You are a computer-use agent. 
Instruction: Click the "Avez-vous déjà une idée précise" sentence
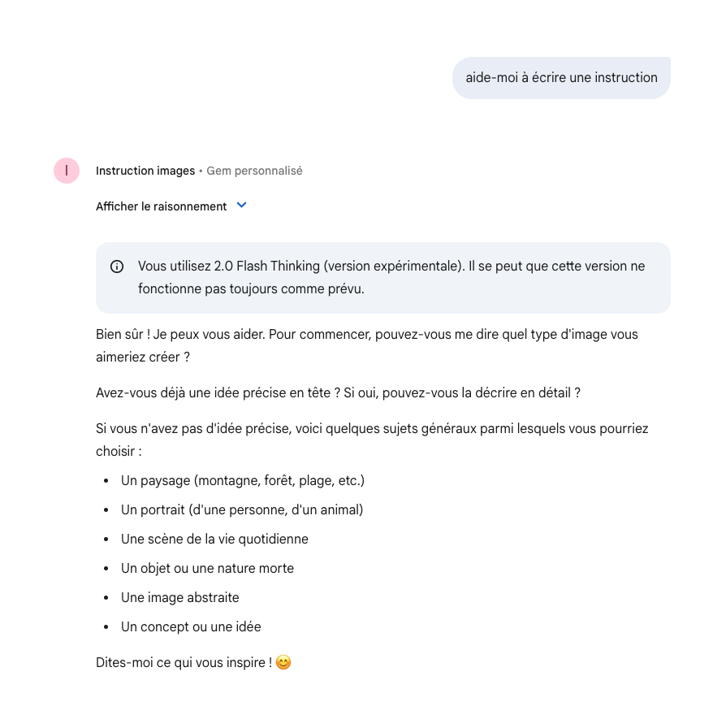(338, 392)
